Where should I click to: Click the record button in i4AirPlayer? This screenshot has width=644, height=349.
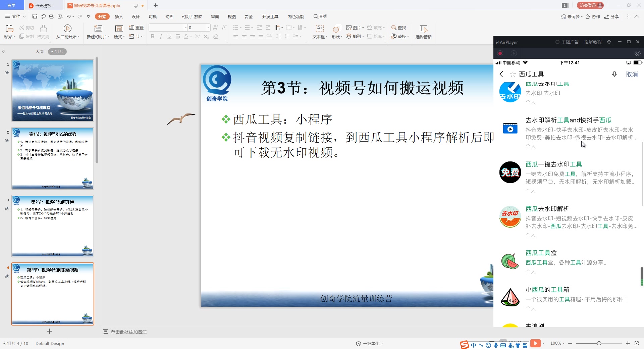tap(500, 53)
